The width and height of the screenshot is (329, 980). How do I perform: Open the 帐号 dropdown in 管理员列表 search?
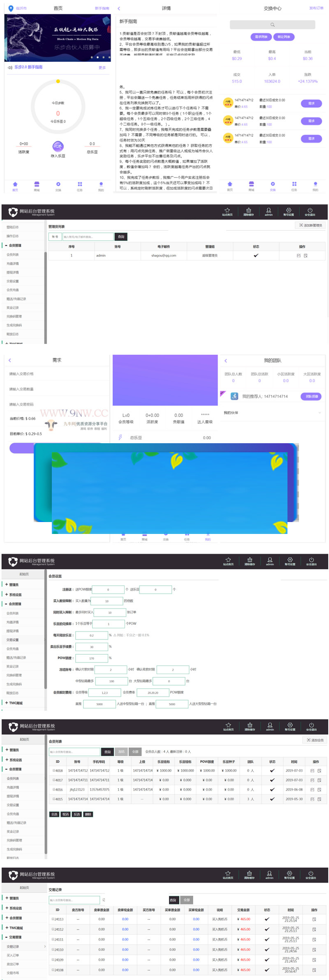pyautogui.click(x=55, y=237)
